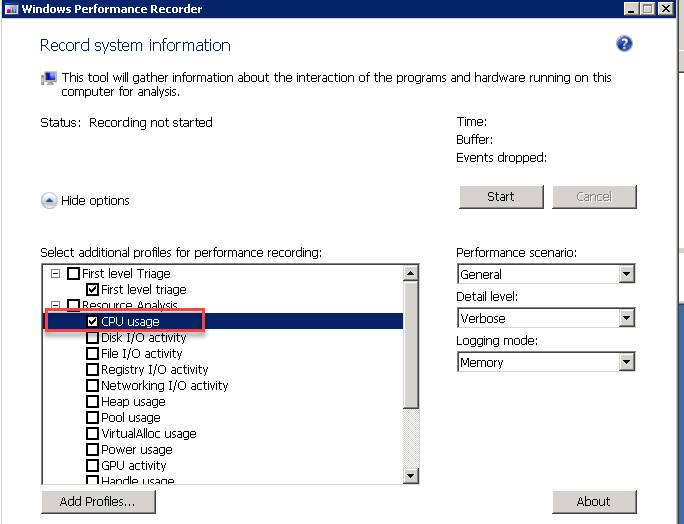The image size is (684, 524).
Task: Uncheck the CPU usage checkbox
Action: [x=92, y=322]
